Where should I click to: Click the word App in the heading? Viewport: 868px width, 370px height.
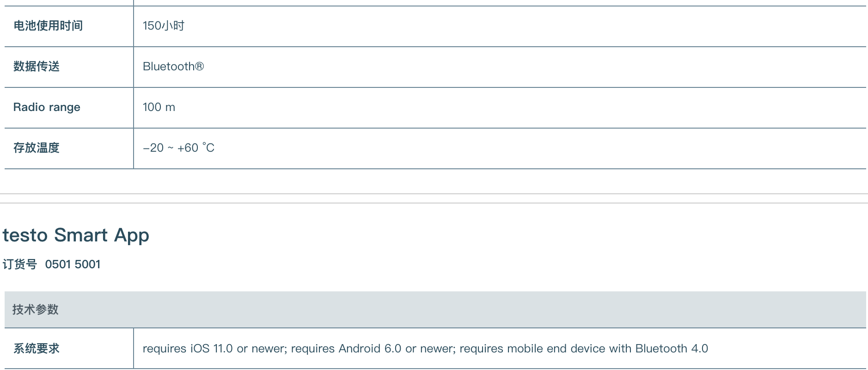click(132, 235)
